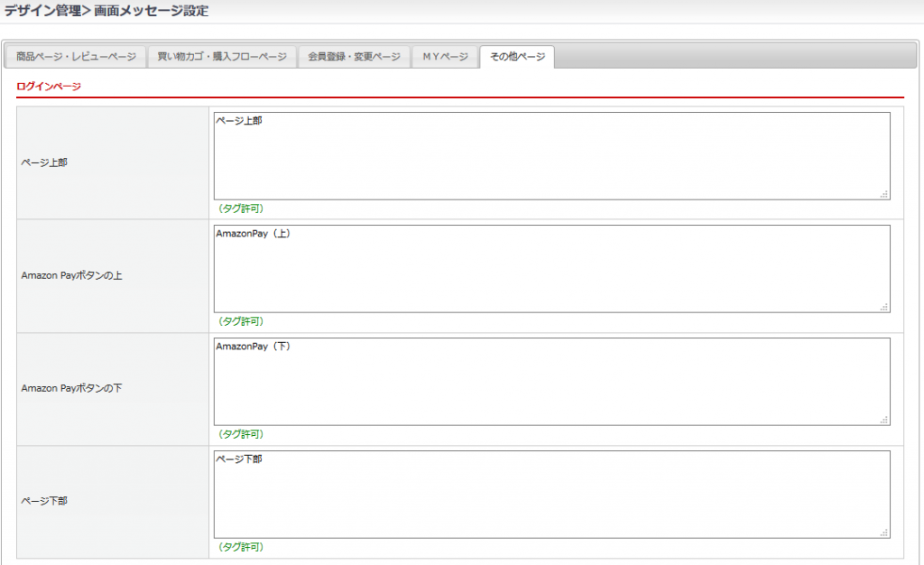Click resize grip of AmazonPay(下) text area
The width and height of the screenshot is (924, 565).
tap(884, 420)
